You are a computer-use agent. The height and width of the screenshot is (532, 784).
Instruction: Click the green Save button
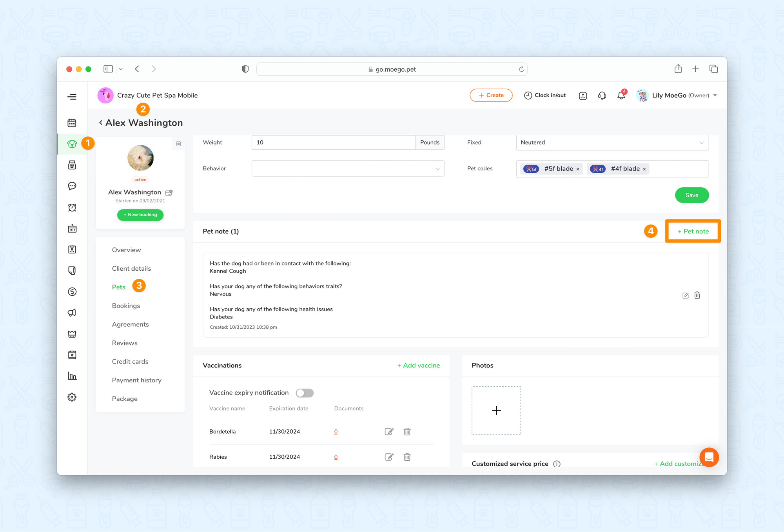tap(691, 195)
